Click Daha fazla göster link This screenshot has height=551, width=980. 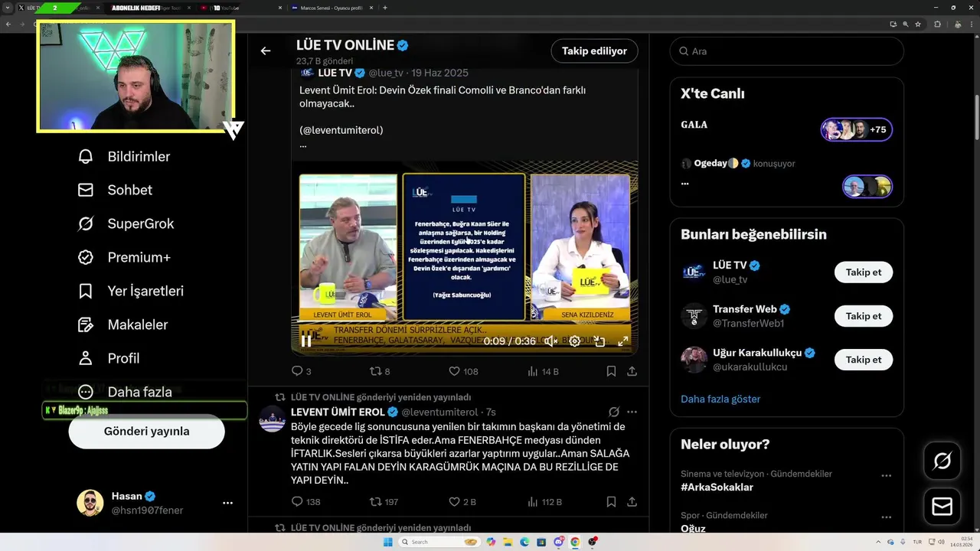coord(720,399)
